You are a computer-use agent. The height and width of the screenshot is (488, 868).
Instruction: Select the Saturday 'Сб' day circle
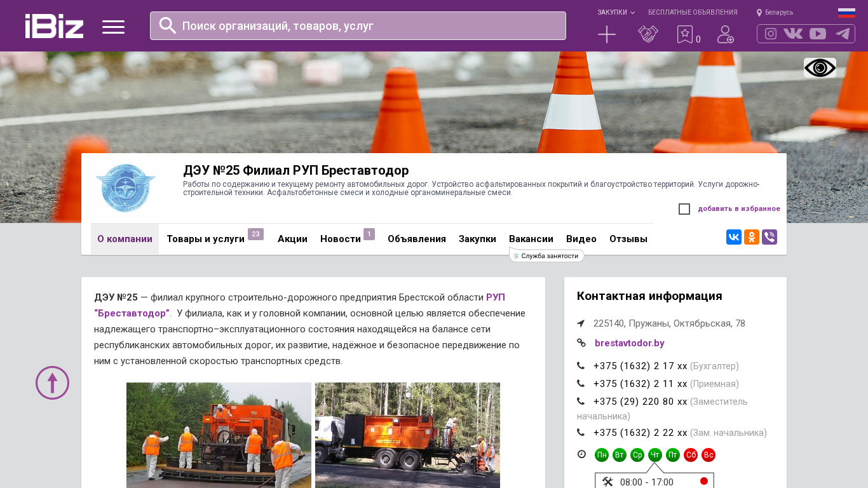[691, 455]
